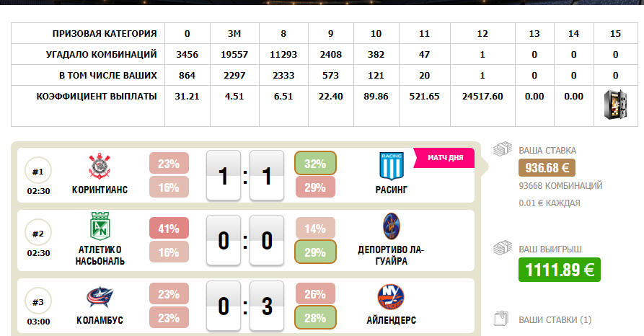Click Islanders' score digit 3
Screen dimensions: 644x336
(267, 306)
